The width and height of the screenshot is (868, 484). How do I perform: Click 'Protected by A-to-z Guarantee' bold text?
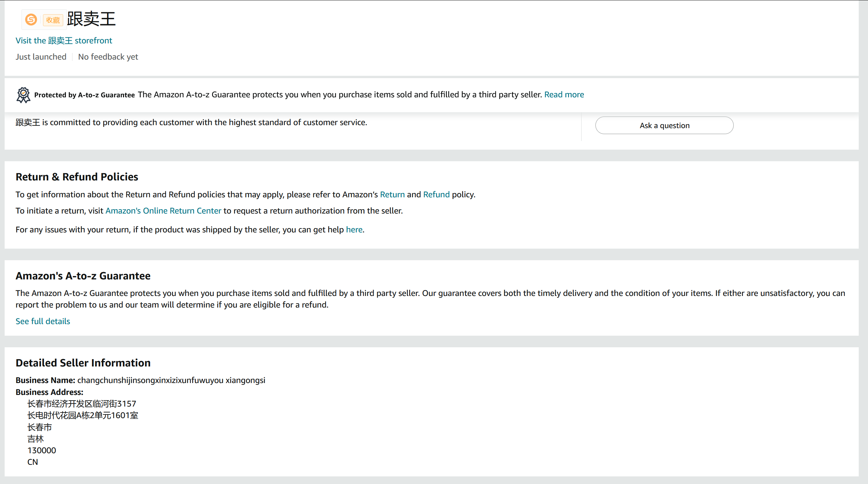84,95
